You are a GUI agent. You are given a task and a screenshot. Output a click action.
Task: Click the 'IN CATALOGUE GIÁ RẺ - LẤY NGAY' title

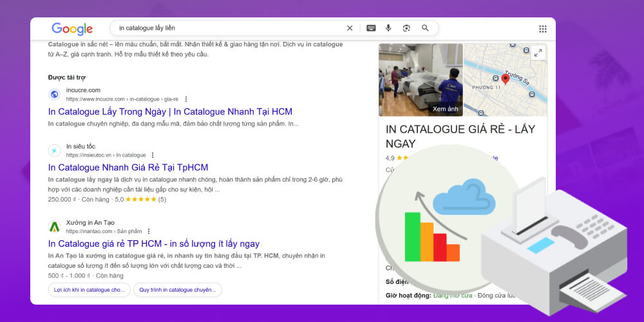(460, 137)
